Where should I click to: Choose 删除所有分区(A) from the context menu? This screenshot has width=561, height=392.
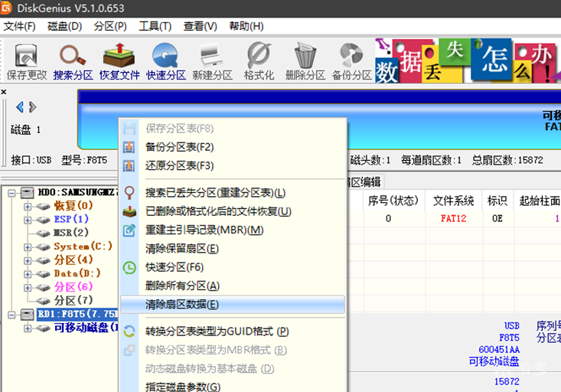pyautogui.click(x=233, y=286)
